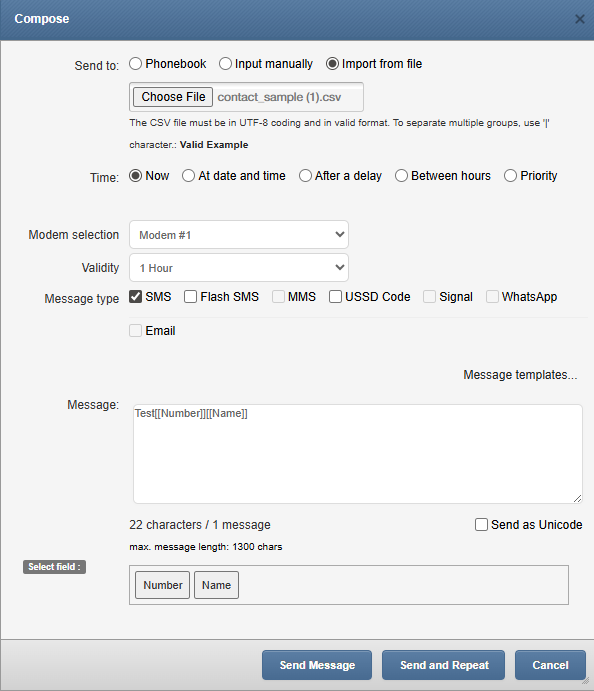Enable the Email checkbox
This screenshot has height=691, width=594.
pos(135,331)
